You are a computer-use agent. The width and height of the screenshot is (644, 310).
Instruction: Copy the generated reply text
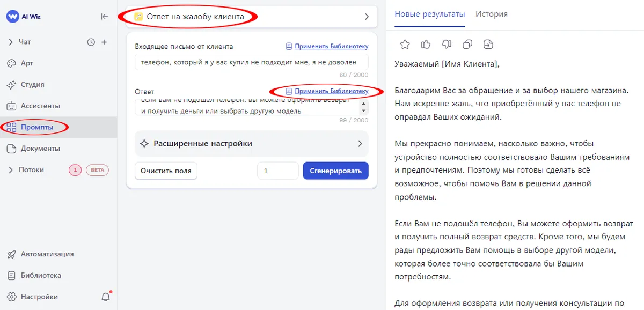(x=467, y=44)
